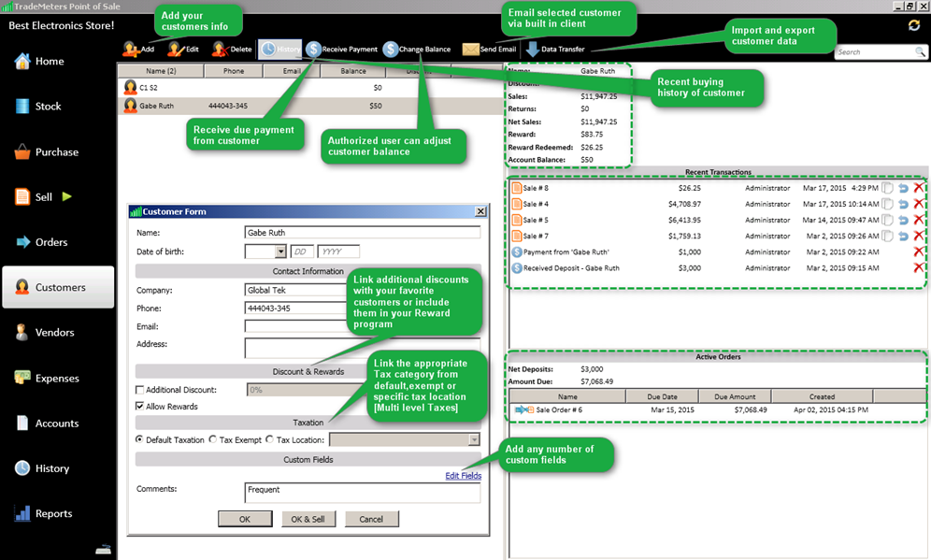931x560 pixels.
Task: Delete the Sale # 8 transaction
Action: point(918,188)
